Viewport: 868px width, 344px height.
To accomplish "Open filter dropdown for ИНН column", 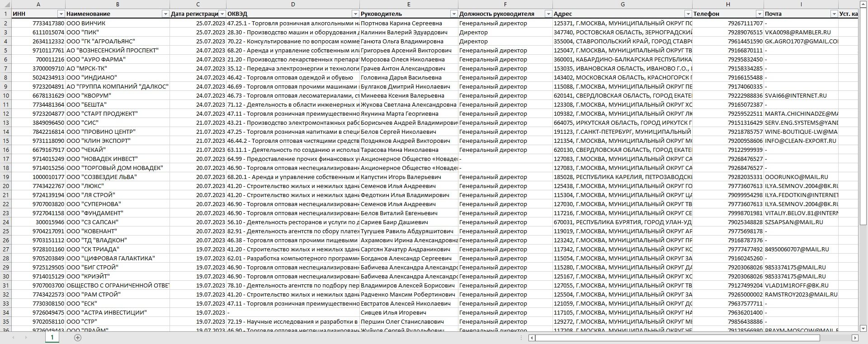I will pos(61,14).
